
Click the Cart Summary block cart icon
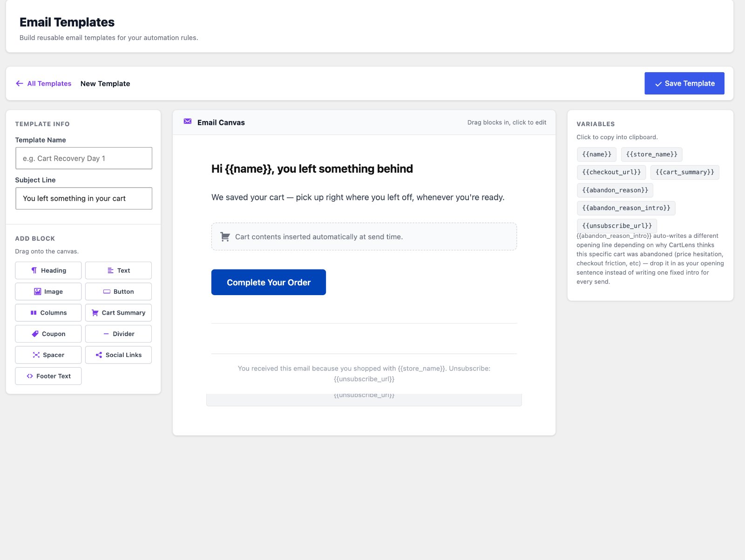(x=95, y=313)
